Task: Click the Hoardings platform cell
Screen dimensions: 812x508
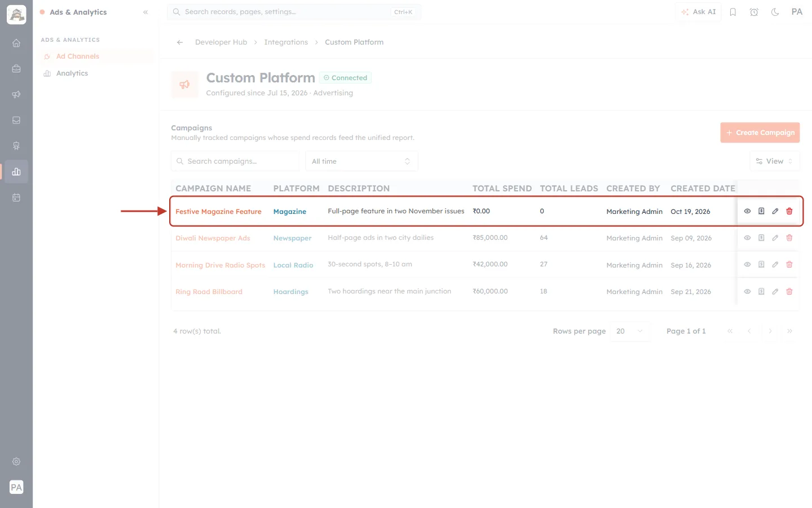Action: pos(291,292)
